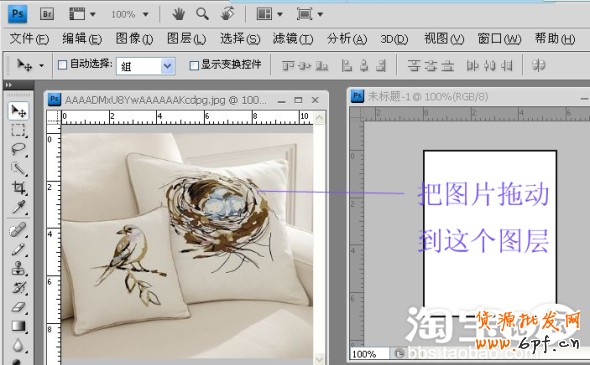Open the 图层(L) menu
The width and height of the screenshot is (590, 365).
[186, 38]
